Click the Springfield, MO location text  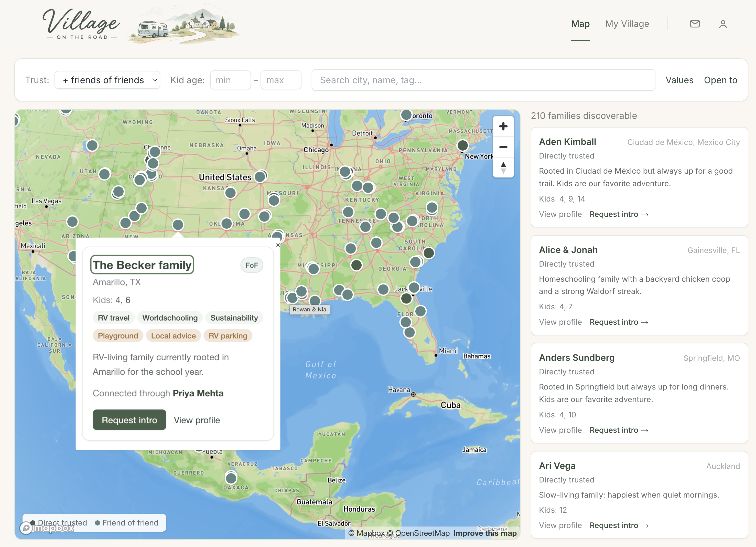pos(711,358)
